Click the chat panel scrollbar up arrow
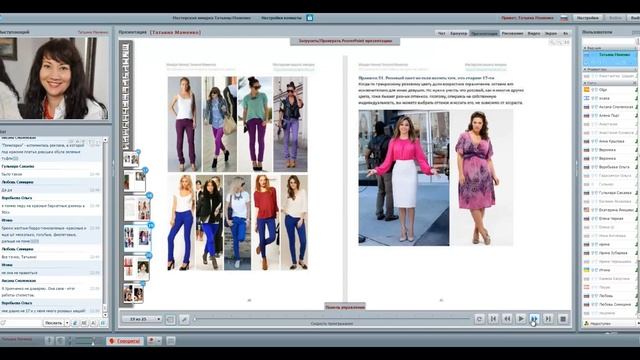 (105, 140)
